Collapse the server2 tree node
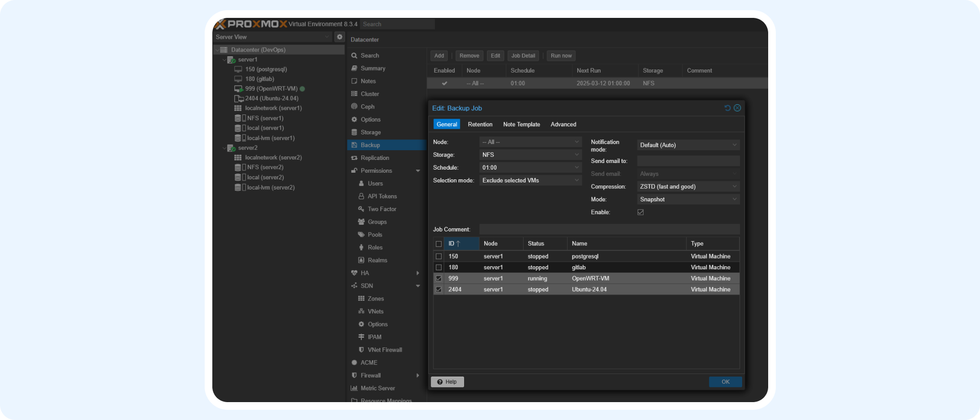 (x=224, y=148)
